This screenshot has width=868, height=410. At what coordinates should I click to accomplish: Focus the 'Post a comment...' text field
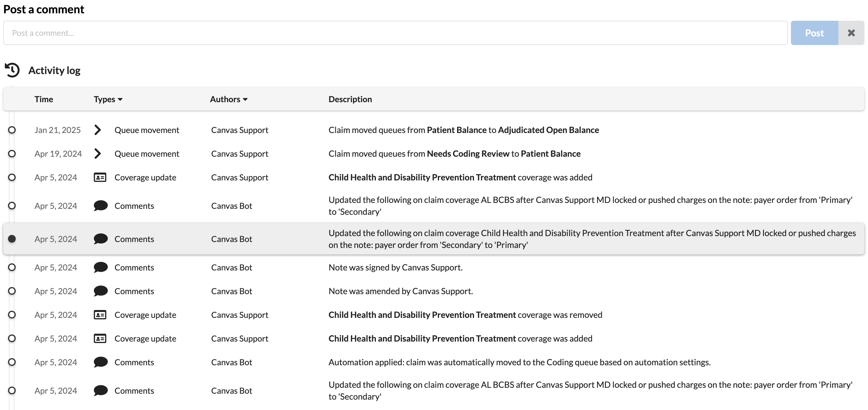point(395,33)
